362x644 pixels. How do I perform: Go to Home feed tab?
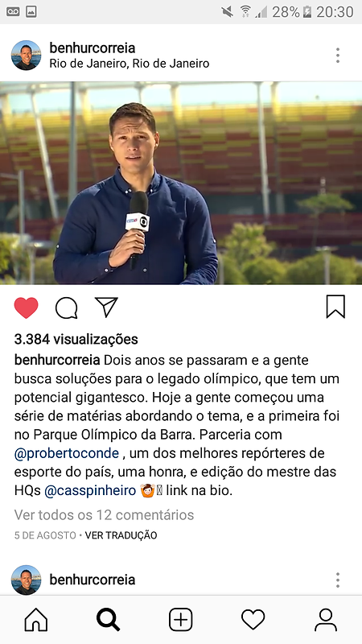[x=36, y=620]
